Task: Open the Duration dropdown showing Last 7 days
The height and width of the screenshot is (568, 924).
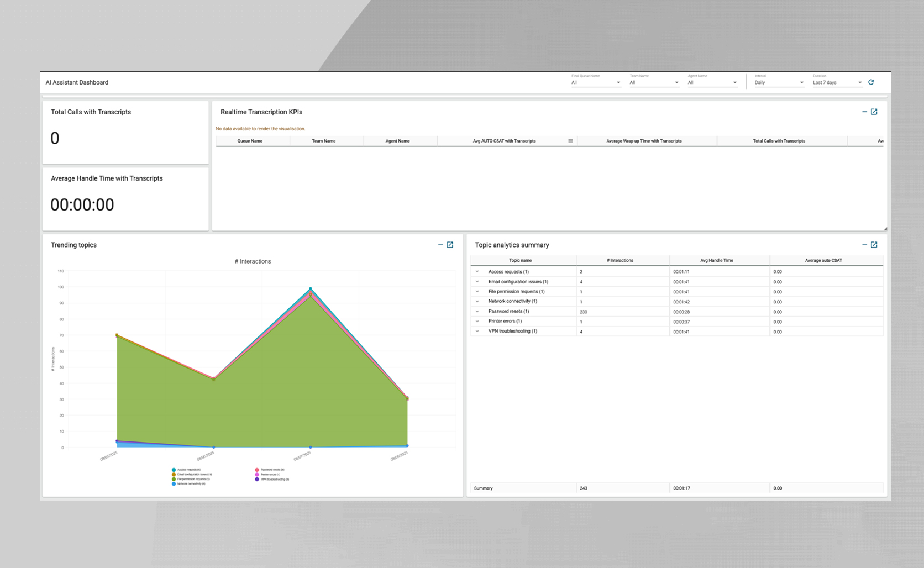Action: [x=837, y=83]
